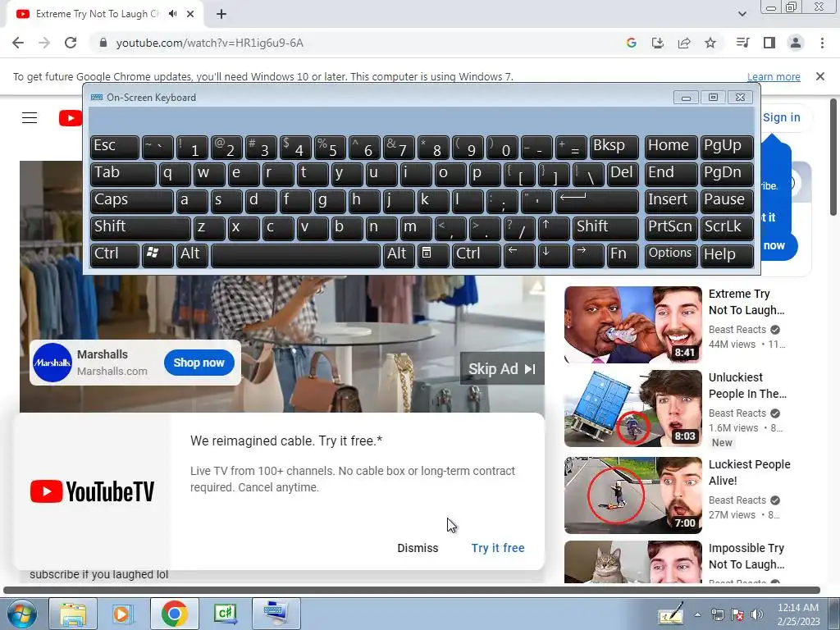This screenshot has height=630, width=840.
Task: Open Luckiest People Alive video thumbnail
Action: [632, 495]
